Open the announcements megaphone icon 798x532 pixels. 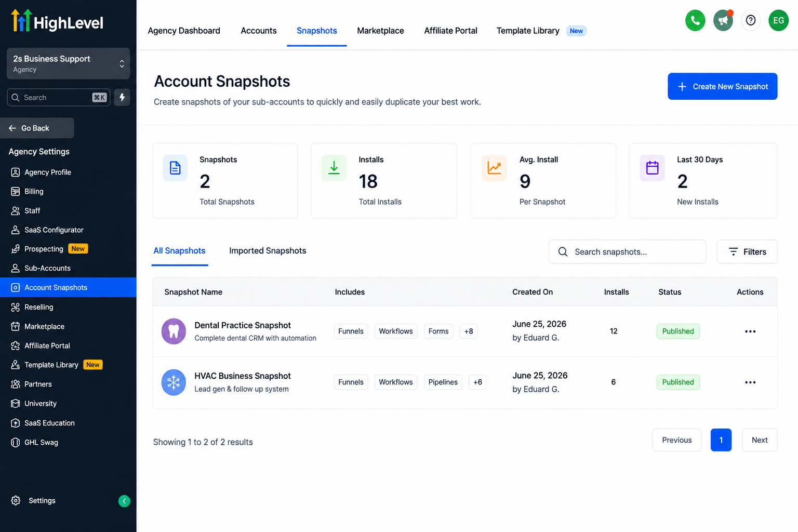click(x=723, y=21)
